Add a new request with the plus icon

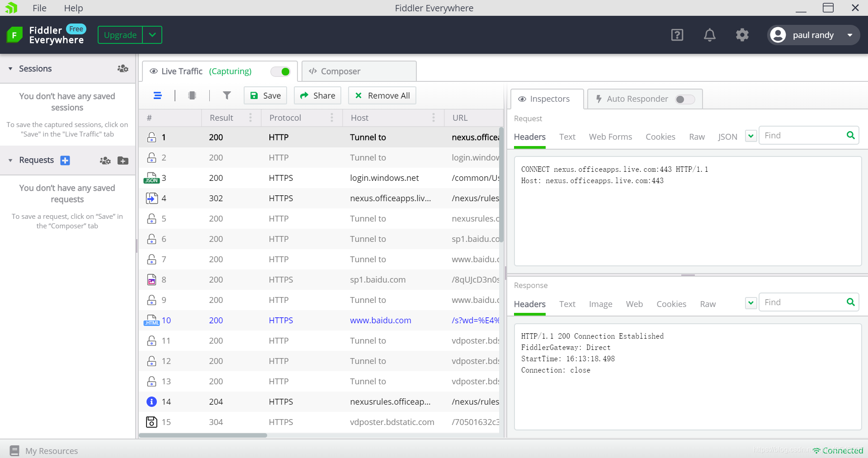coord(65,160)
